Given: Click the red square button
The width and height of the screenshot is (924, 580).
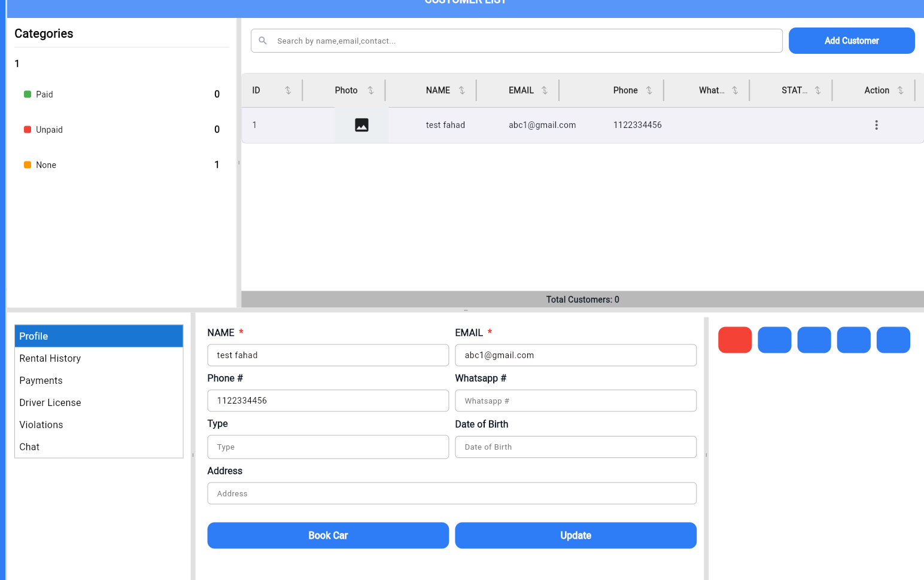Looking at the screenshot, I should point(734,340).
